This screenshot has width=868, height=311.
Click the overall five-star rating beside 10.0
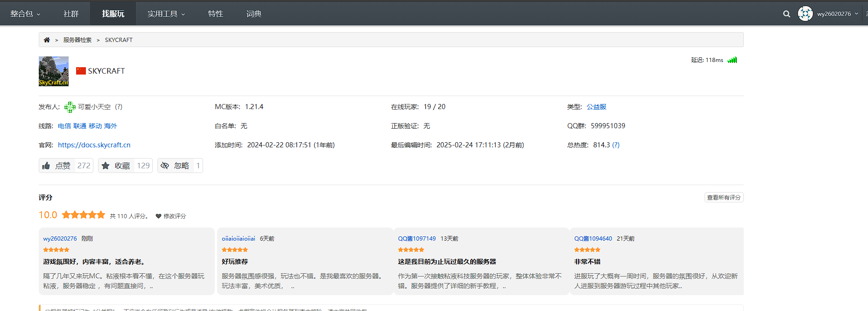(84, 215)
